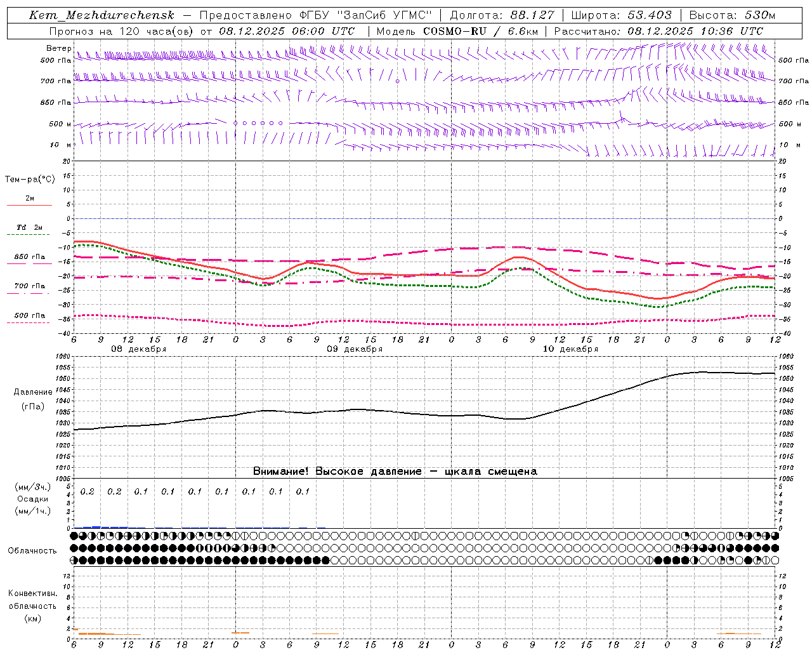Screen dimensions: 812x650
Task: Click the station title Kem_Mezhdurechensk
Action: pyautogui.click(x=101, y=15)
